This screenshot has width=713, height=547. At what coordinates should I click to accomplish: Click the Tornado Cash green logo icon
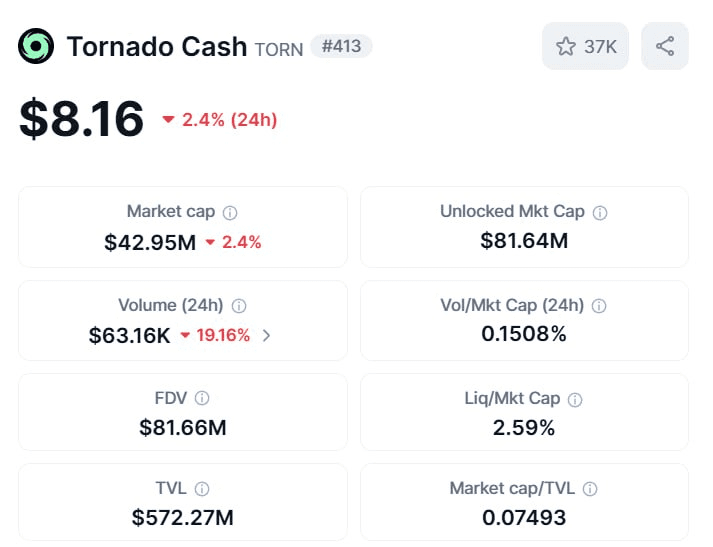[x=36, y=46]
